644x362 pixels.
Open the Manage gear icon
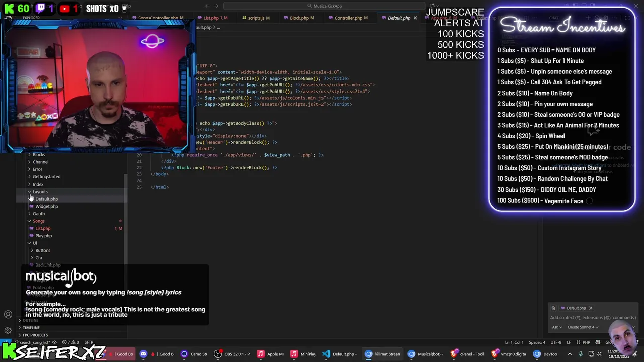tap(8, 330)
